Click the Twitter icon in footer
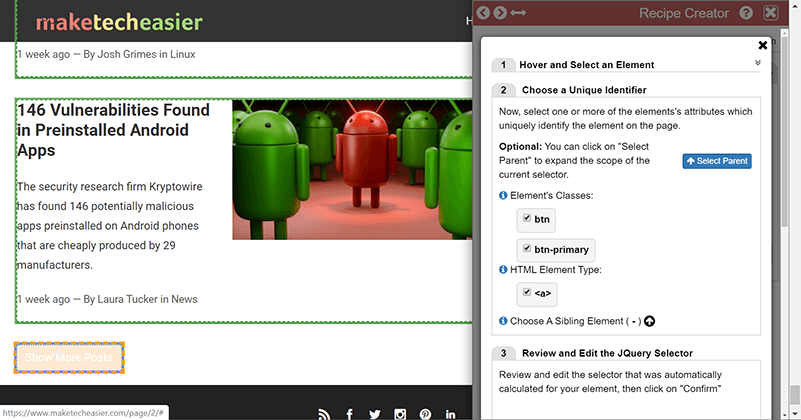Image resolution: width=801 pixels, height=420 pixels. 375,414
